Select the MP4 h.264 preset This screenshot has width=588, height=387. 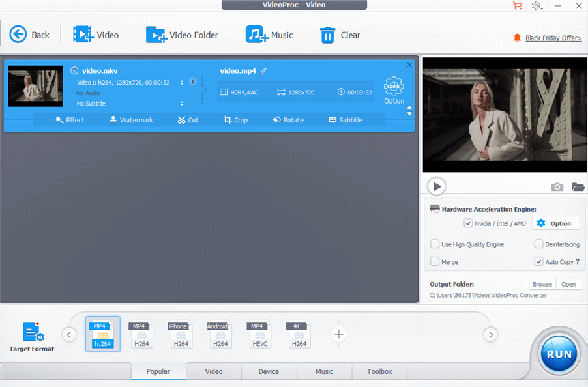(x=103, y=334)
